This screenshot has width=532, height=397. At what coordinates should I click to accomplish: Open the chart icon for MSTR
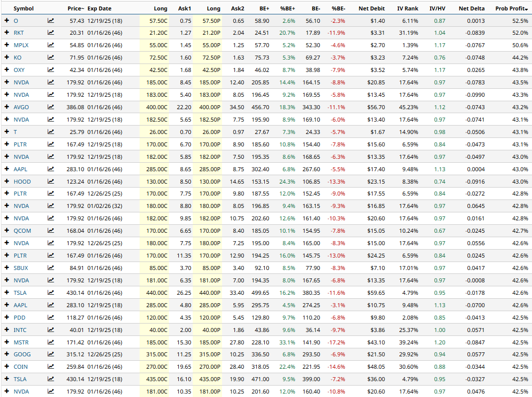[x=51, y=342]
